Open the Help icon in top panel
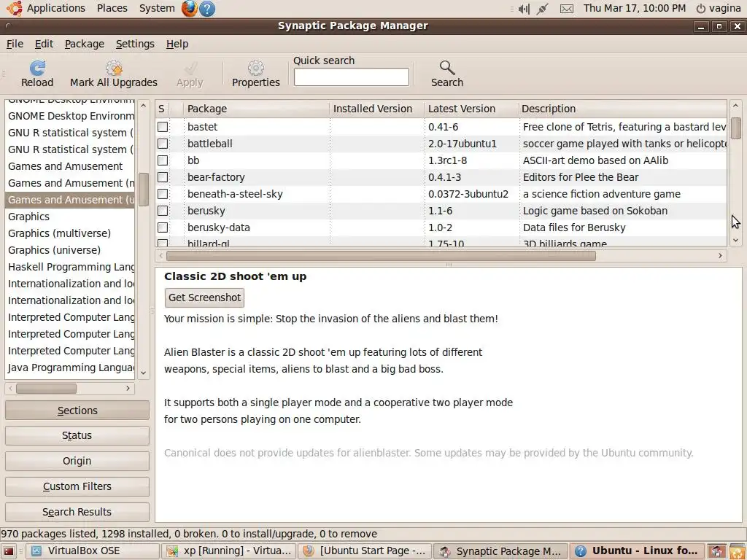The width and height of the screenshot is (747, 560). [206, 8]
